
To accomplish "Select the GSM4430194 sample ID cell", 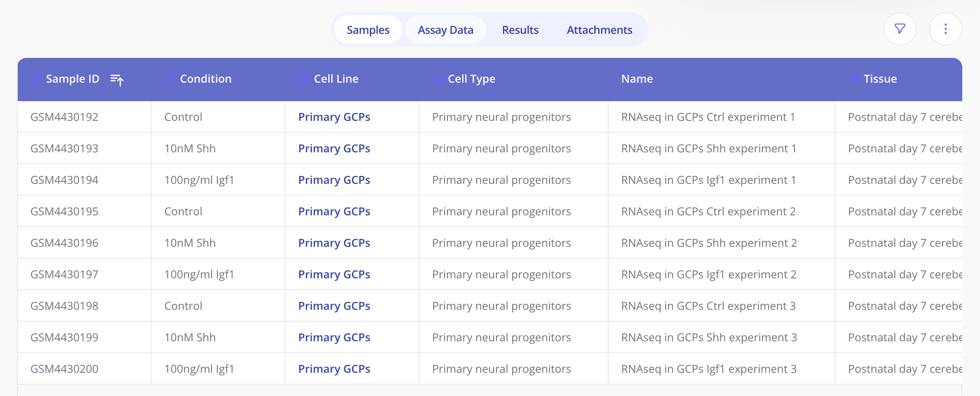I will 64,180.
